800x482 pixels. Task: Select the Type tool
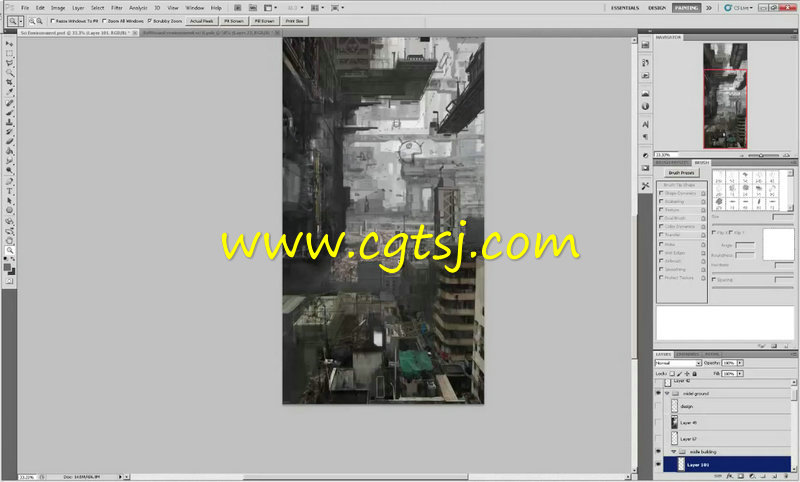click(x=10, y=191)
